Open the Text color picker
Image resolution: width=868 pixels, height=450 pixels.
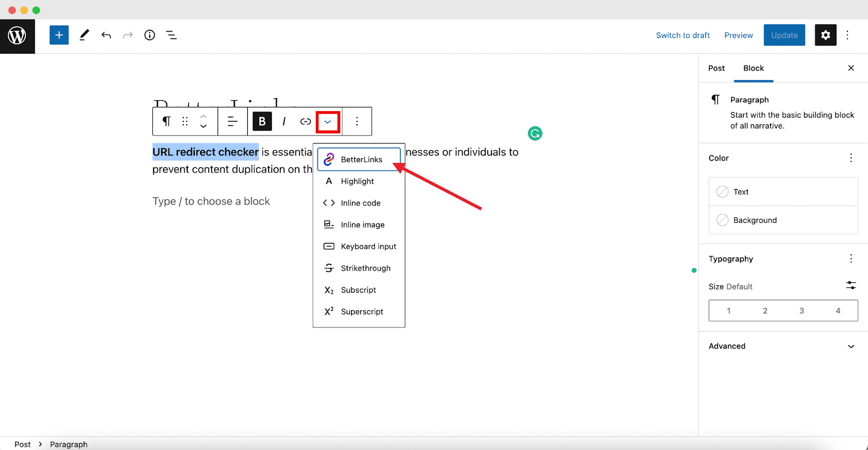pyautogui.click(x=783, y=192)
